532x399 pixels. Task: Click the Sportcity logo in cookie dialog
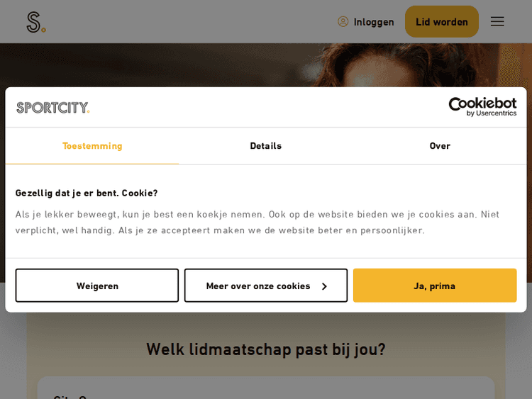53,108
